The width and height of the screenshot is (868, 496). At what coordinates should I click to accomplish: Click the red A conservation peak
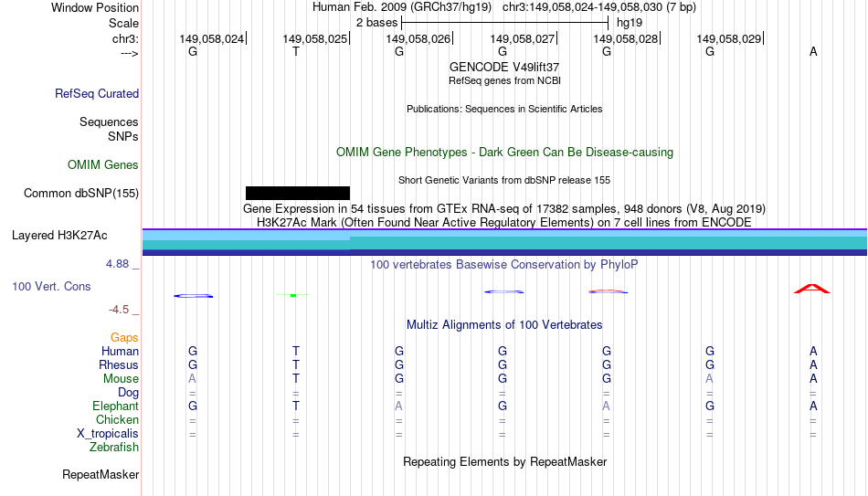[x=812, y=289]
